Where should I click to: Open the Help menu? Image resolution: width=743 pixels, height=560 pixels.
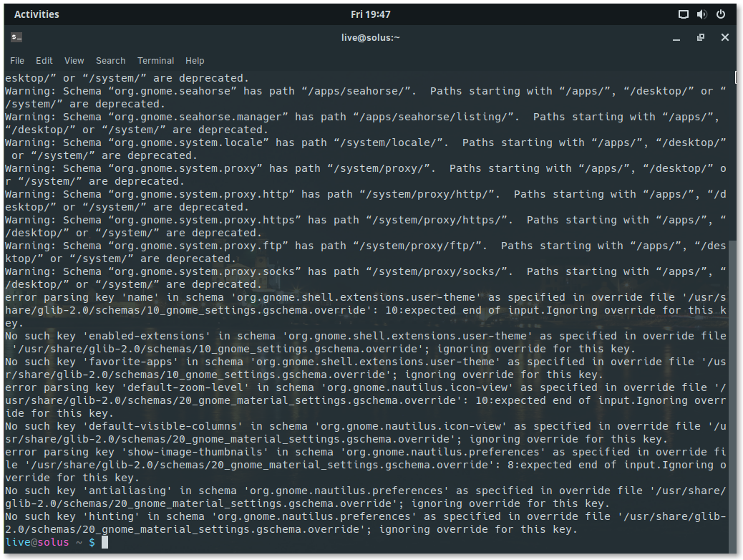[x=195, y=61]
